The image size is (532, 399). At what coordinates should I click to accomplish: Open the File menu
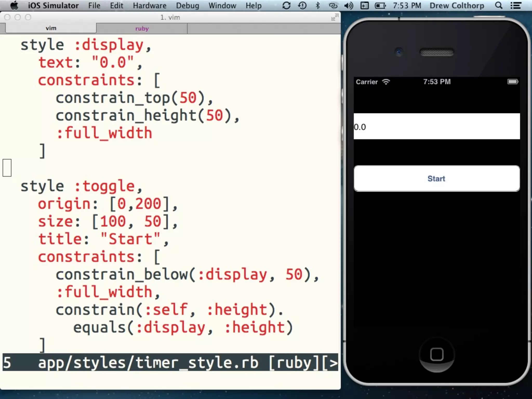94,5
